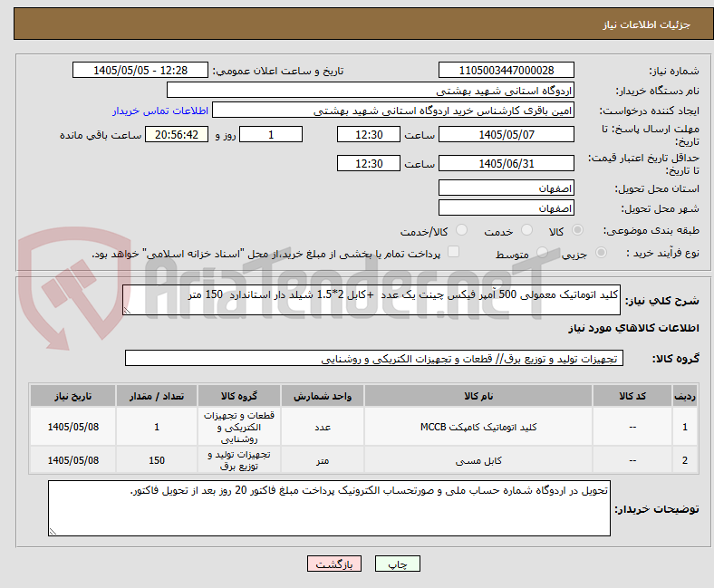Click the response deadline time 12:30 field
Image resolution: width=714 pixels, height=588 pixels.
tap(369, 134)
